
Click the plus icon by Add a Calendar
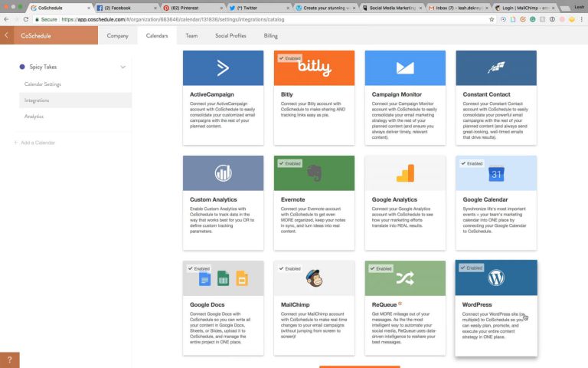(x=16, y=143)
